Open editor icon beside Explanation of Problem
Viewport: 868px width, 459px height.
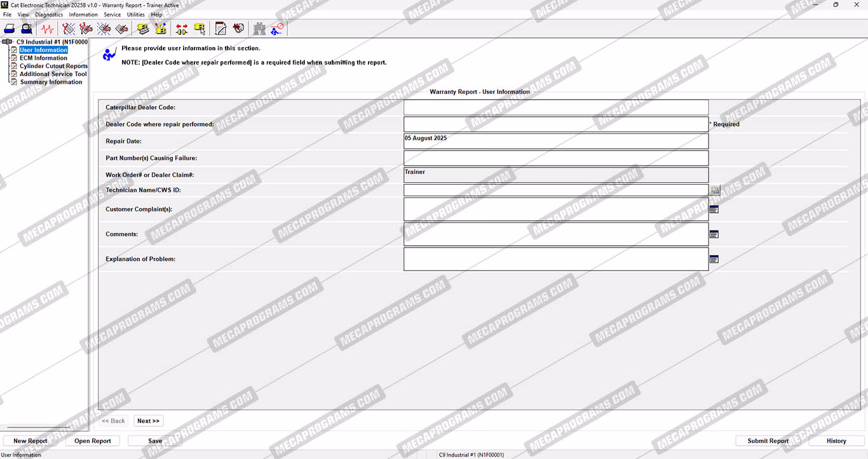[x=714, y=259]
